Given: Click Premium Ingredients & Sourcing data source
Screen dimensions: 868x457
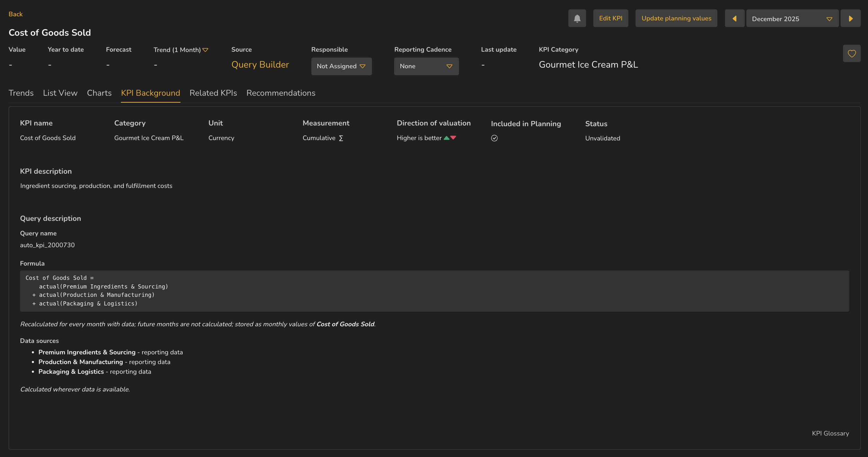Looking at the screenshot, I should (87, 352).
